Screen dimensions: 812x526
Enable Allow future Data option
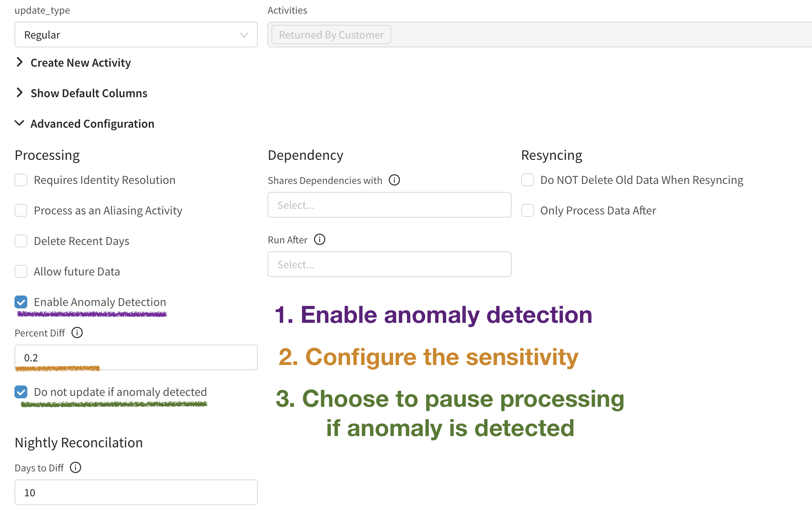pos(21,271)
